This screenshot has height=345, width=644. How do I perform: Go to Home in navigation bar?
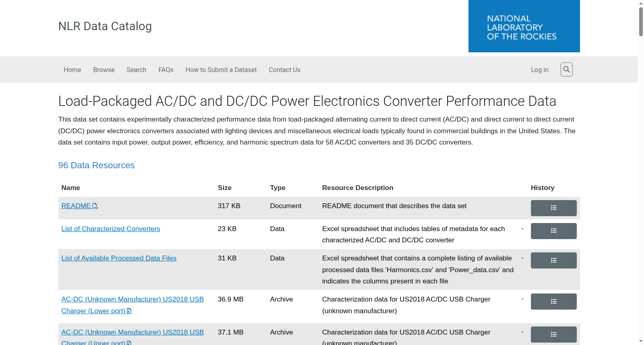point(72,70)
